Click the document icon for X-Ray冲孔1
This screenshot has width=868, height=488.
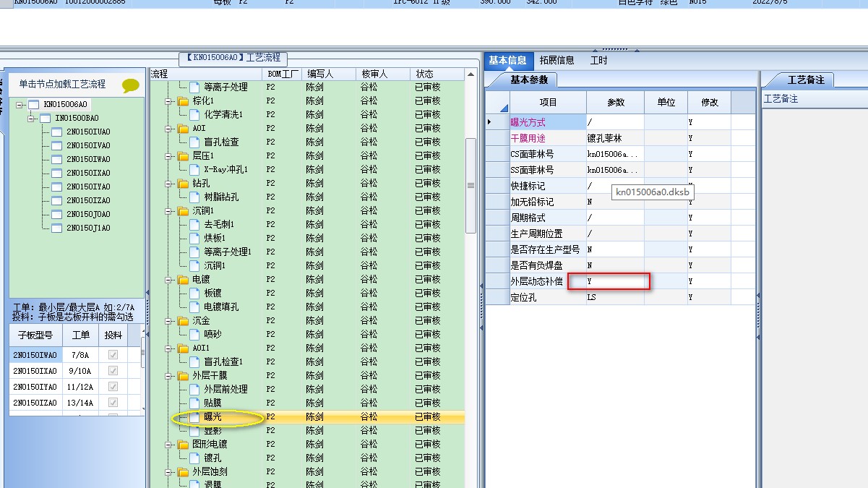click(x=194, y=169)
